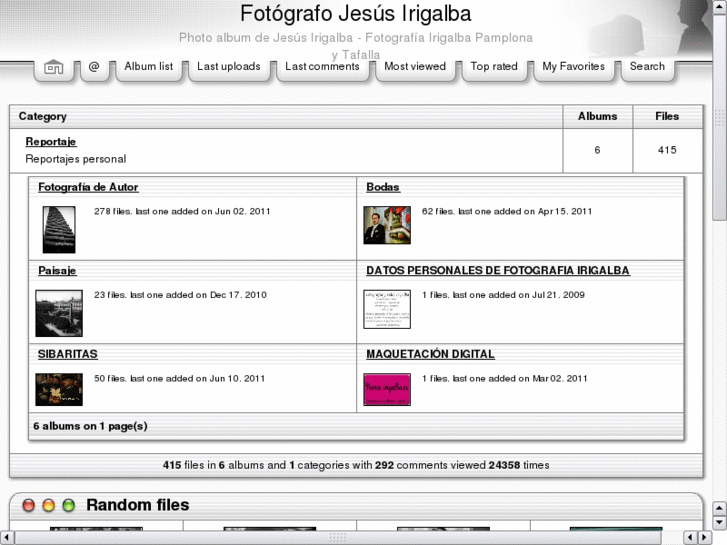Image resolution: width=727 pixels, height=545 pixels.
Task: Open the Boda album thumbnail
Action: (x=386, y=225)
